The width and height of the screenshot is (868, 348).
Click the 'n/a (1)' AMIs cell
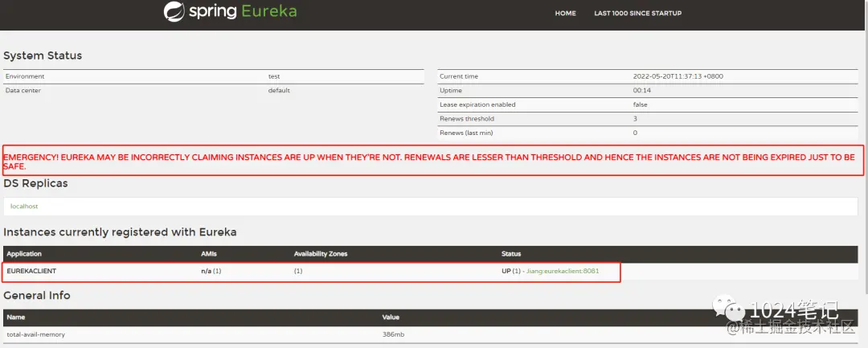tap(211, 271)
